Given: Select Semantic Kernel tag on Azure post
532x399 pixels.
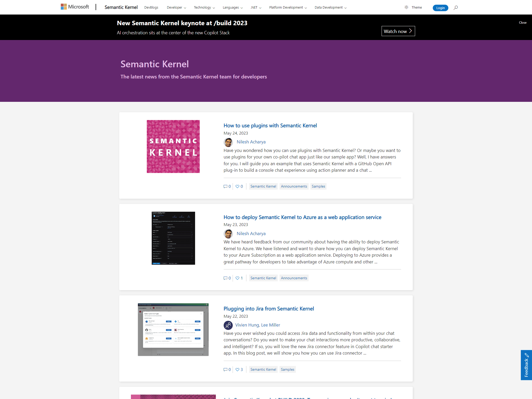Looking at the screenshot, I should pyautogui.click(x=263, y=278).
